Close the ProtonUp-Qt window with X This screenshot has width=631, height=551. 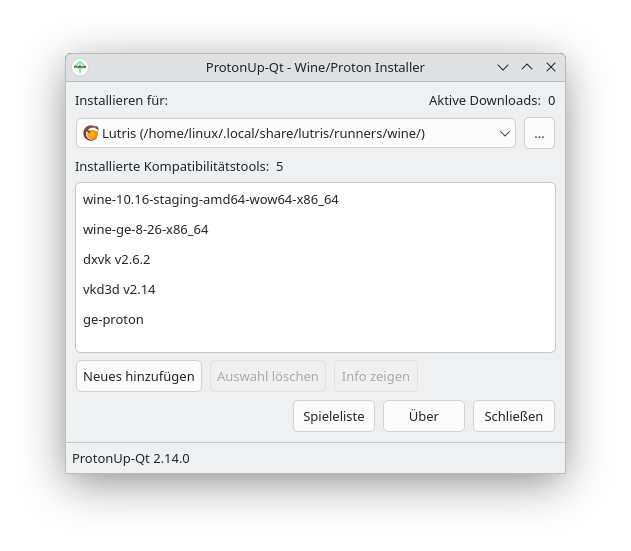click(551, 67)
